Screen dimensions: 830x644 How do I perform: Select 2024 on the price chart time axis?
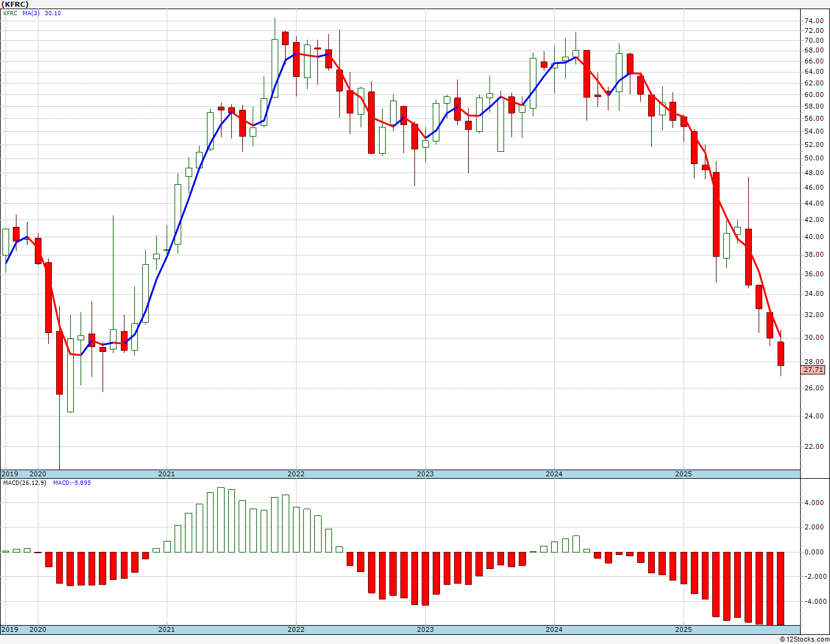point(554,474)
